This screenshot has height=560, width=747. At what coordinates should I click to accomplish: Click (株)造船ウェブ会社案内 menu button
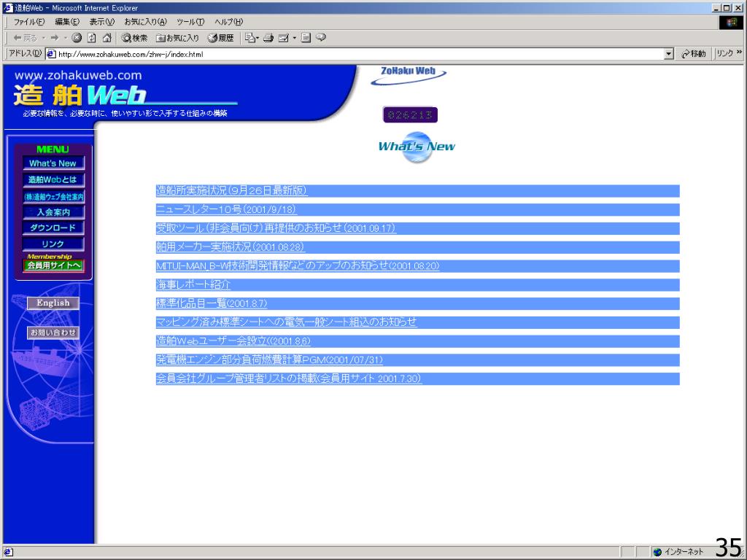coord(53,197)
